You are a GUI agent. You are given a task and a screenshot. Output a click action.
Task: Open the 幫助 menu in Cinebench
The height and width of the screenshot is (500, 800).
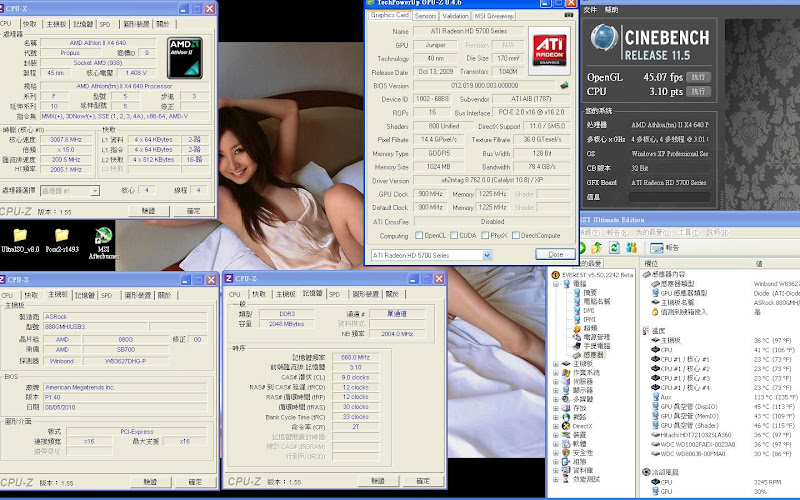point(611,10)
